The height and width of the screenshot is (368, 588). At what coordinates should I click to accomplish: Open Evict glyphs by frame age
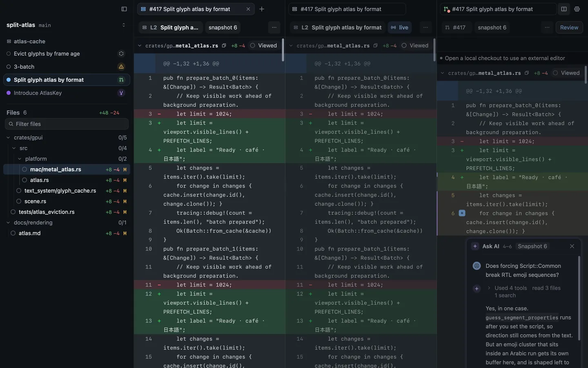pyautogui.click(x=67, y=54)
